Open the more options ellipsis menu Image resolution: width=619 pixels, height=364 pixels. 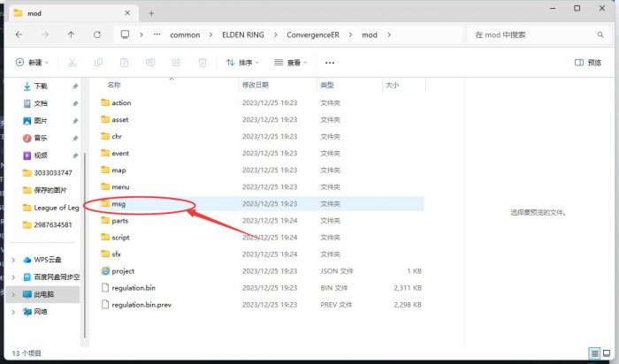click(x=330, y=63)
